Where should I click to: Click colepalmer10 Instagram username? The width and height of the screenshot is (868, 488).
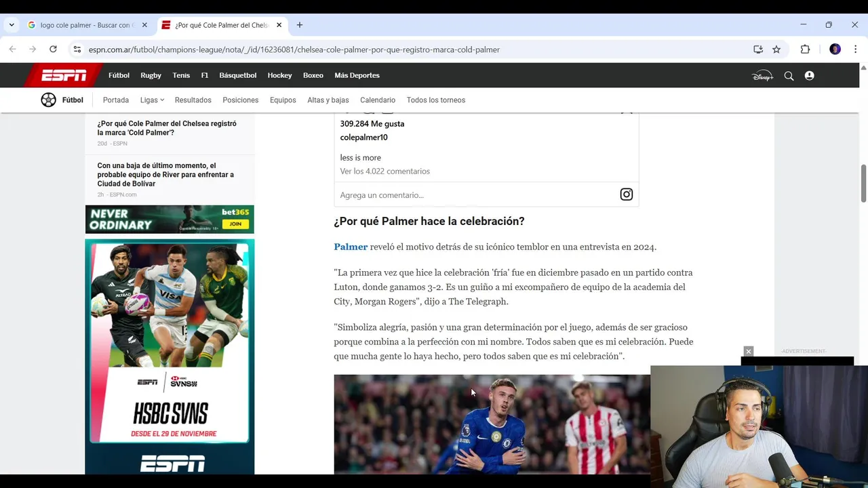363,137
